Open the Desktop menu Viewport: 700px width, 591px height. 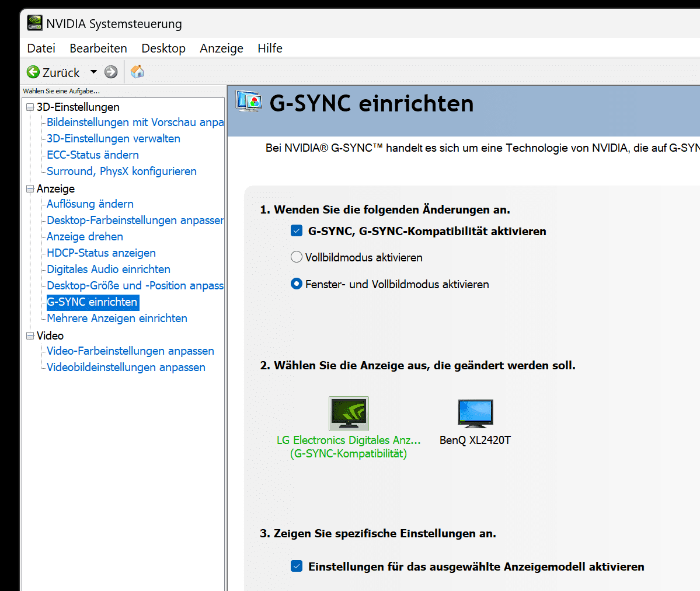pyautogui.click(x=163, y=48)
